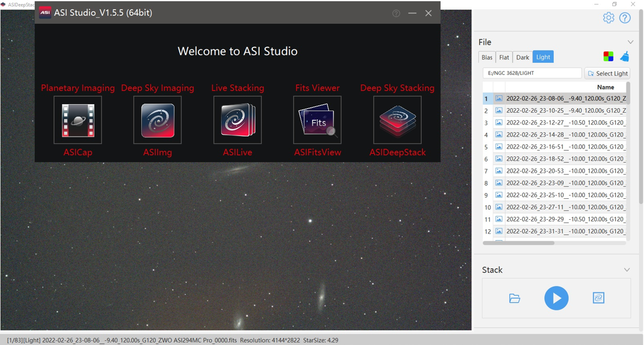This screenshot has height=345, width=644.
Task: Launch ASILive live stacking icon
Action: click(x=238, y=120)
